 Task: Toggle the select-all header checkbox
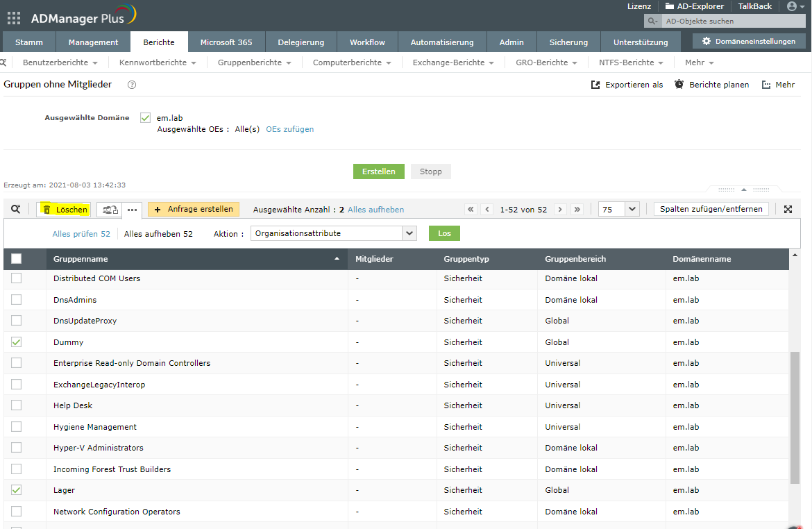[17, 258]
